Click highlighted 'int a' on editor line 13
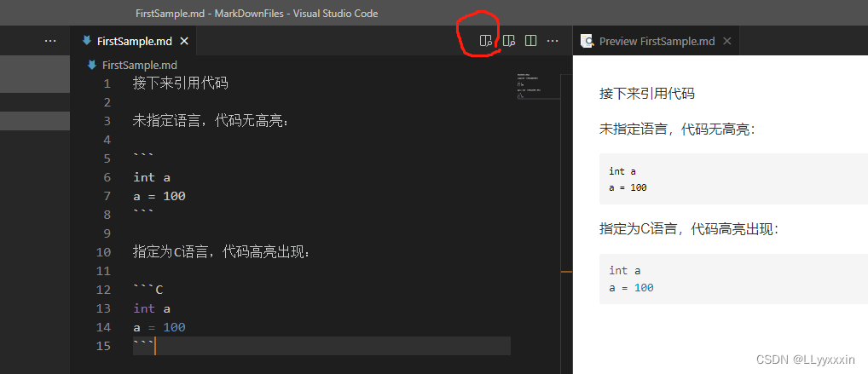This screenshot has width=868, height=374. pos(152,308)
